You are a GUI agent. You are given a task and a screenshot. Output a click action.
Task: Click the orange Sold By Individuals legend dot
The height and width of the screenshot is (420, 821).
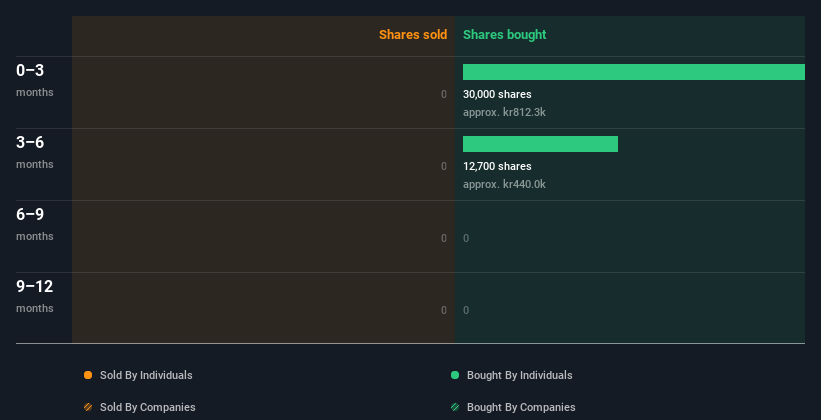(88, 375)
